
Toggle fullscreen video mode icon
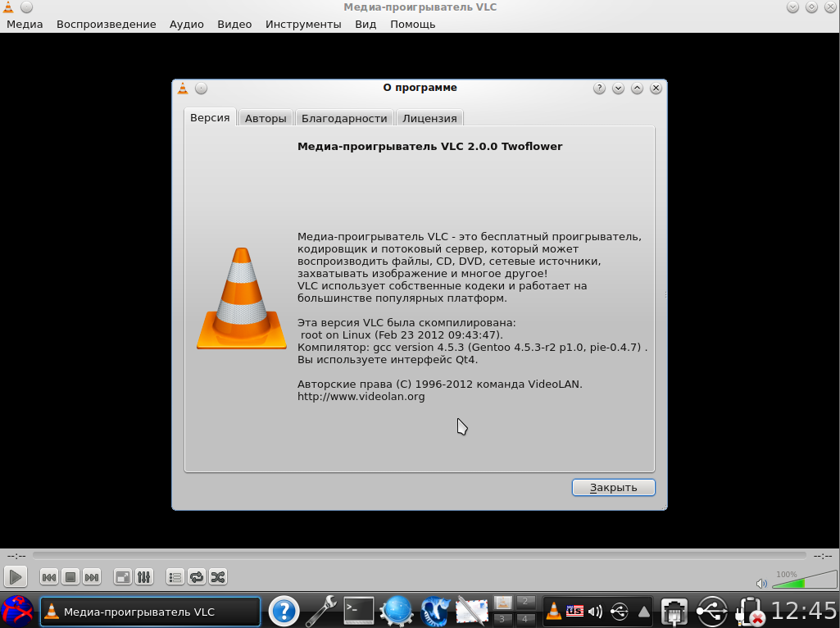point(122,577)
